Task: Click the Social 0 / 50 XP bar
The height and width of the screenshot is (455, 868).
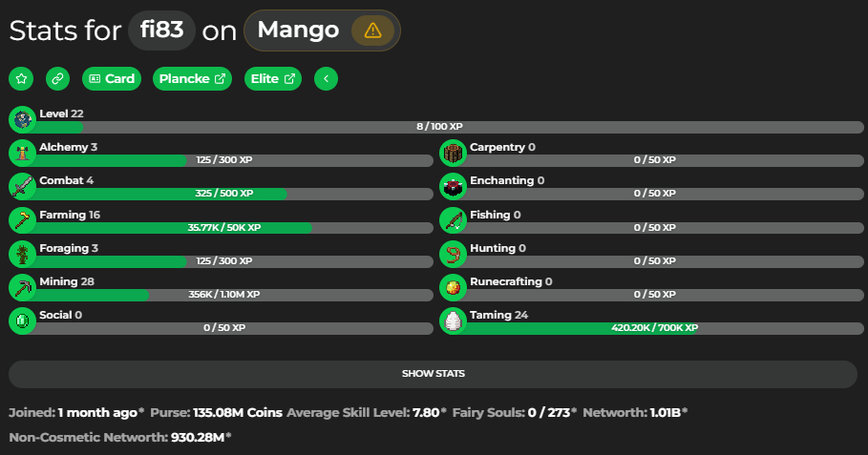Action: [x=224, y=328]
